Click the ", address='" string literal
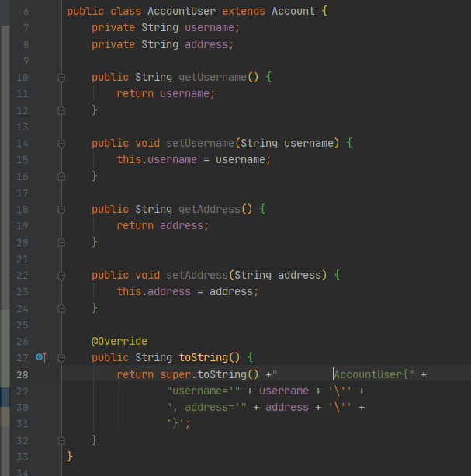The height and width of the screenshot is (476, 471). [x=206, y=407]
